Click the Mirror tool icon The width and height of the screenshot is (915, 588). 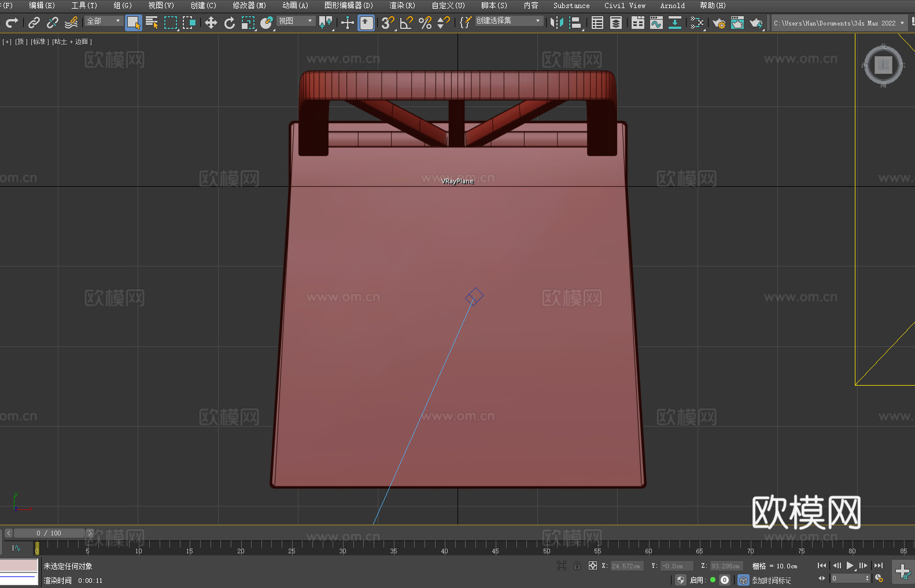[557, 23]
